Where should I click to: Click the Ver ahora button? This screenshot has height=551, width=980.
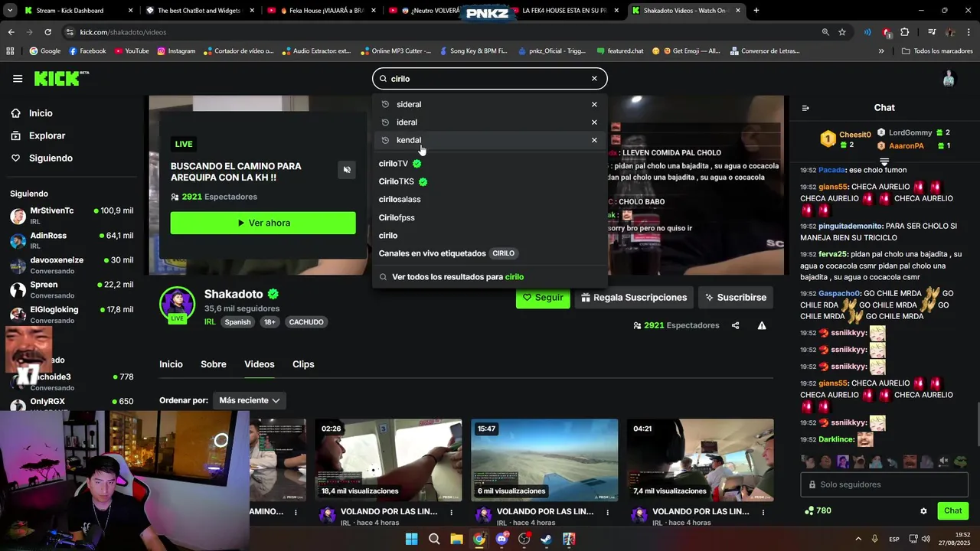click(x=263, y=223)
